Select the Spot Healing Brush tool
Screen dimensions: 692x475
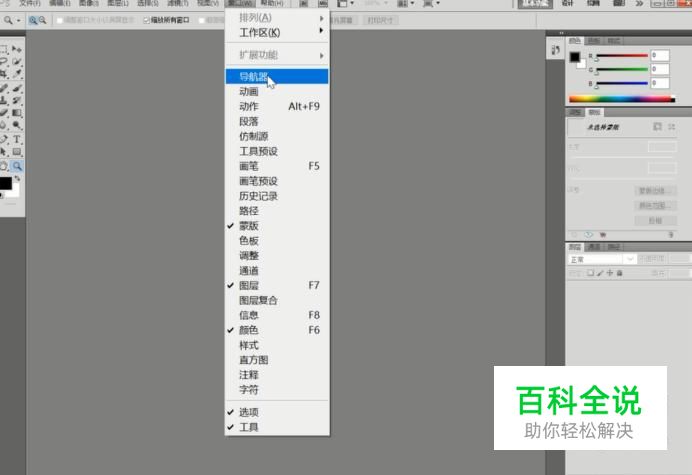(4, 88)
